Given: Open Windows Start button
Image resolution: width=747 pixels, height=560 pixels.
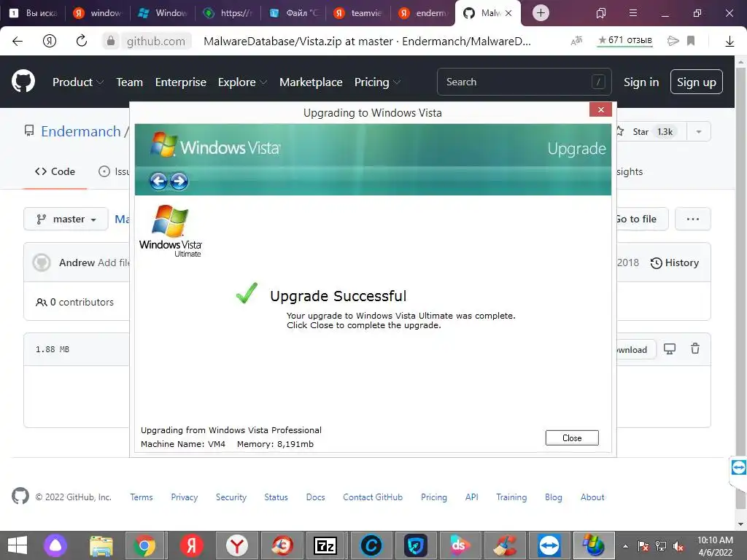Looking at the screenshot, I should pos(18,545).
